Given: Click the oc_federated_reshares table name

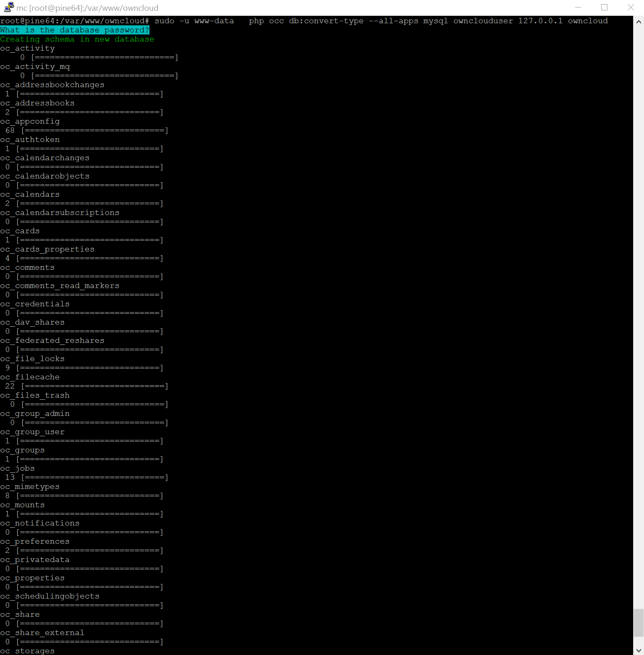Looking at the screenshot, I should click(x=52, y=340).
